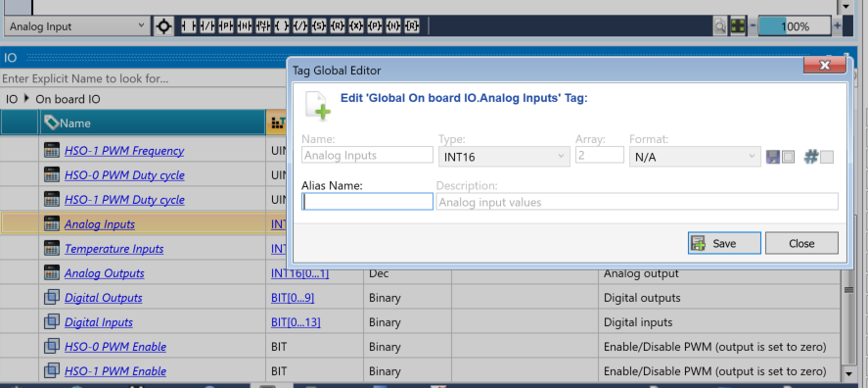
Task: Open the Type INT16 dropdown in tag editor
Action: tap(504, 157)
